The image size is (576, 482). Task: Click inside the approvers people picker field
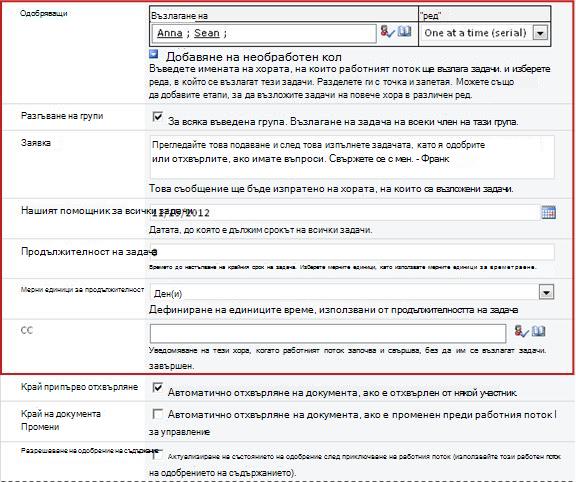[x=264, y=33]
